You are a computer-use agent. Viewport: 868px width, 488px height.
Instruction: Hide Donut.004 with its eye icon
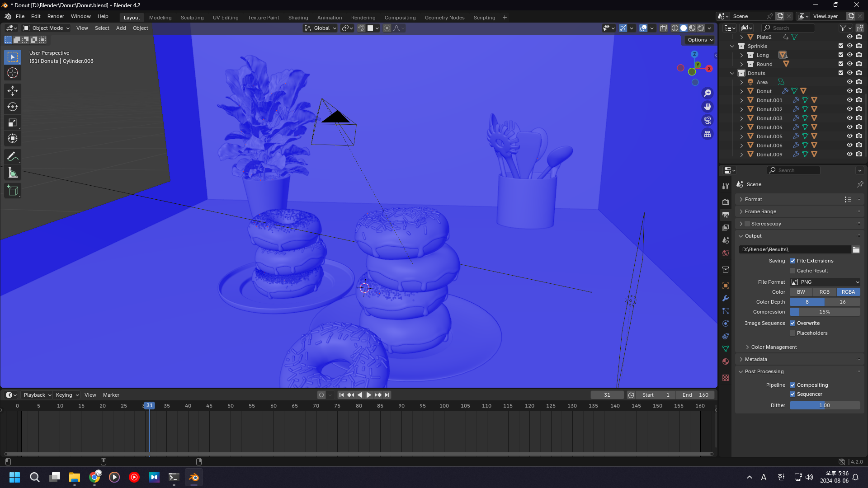click(x=849, y=127)
